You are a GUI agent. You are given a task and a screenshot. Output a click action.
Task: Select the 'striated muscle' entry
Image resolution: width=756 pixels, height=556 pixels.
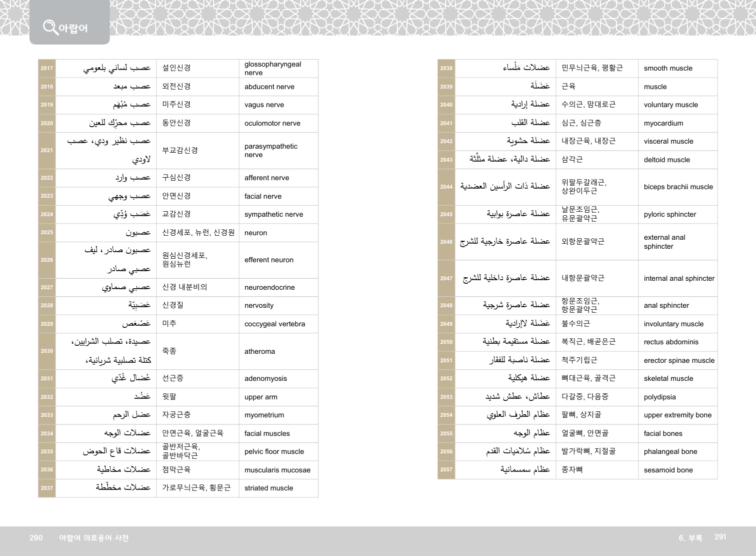268,488
